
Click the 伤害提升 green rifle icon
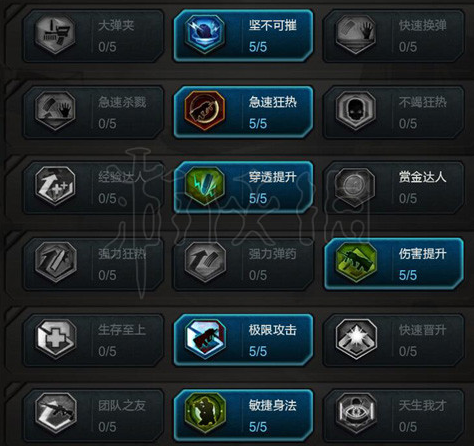click(x=356, y=262)
